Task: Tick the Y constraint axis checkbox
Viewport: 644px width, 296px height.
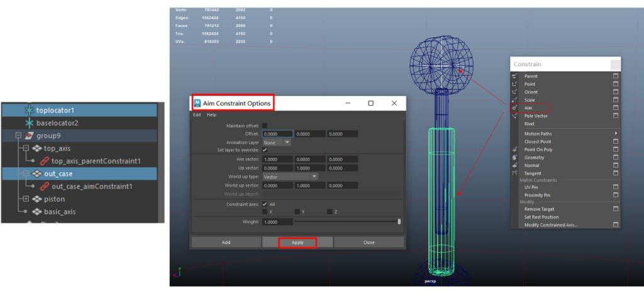Action: click(297, 212)
